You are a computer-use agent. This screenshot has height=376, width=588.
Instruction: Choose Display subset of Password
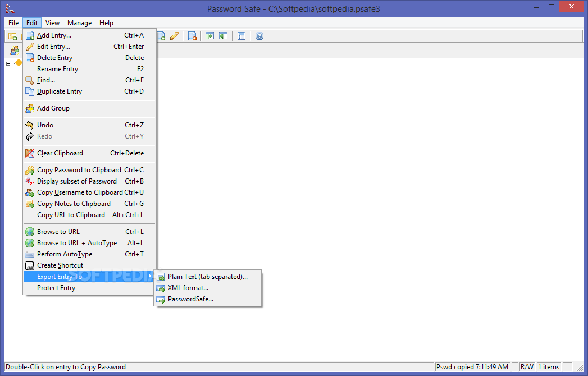90,181
